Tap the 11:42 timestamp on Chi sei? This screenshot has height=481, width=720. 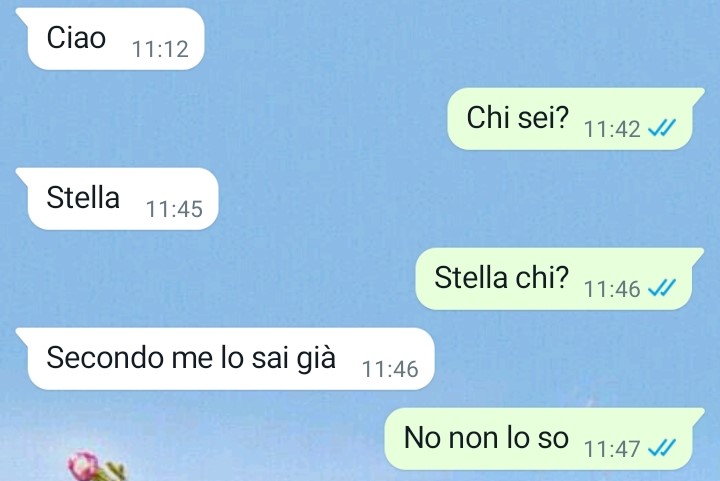(612, 129)
